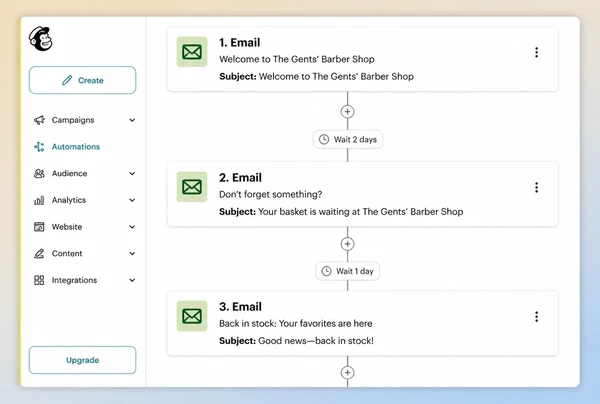The height and width of the screenshot is (404, 600).
Task: Click 'Don't forget something?' text
Action: click(271, 194)
